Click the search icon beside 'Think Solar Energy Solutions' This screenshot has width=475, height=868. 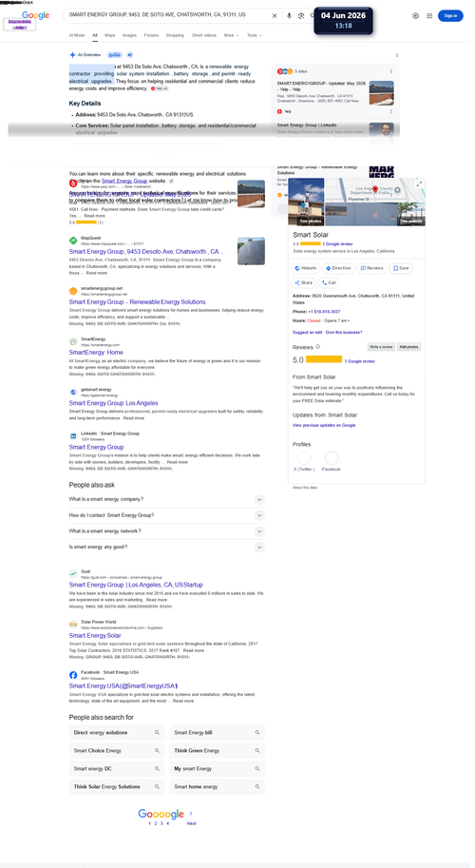click(x=157, y=786)
